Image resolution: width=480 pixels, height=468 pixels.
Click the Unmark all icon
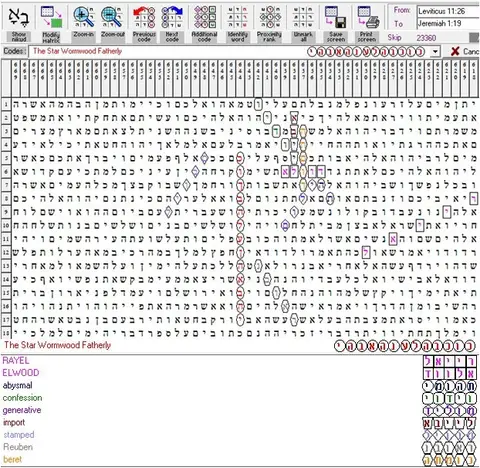click(x=303, y=17)
